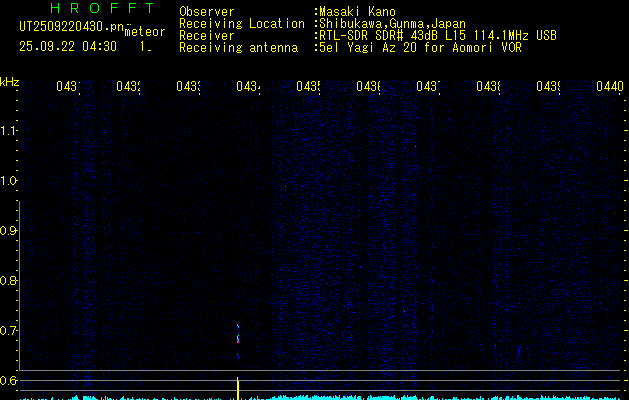Click the word meteor under the file name
This screenshot has width=629, height=400.
[x=145, y=32]
